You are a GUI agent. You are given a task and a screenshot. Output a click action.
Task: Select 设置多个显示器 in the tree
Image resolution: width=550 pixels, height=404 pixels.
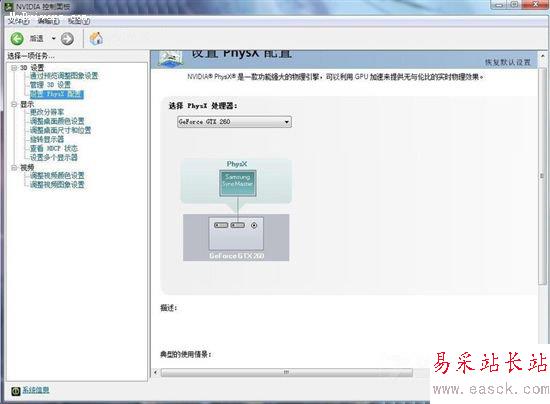(54, 158)
